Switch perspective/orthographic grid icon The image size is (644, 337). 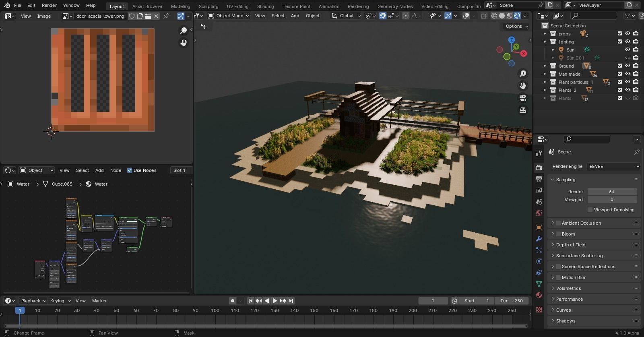click(x=523, y=110)
